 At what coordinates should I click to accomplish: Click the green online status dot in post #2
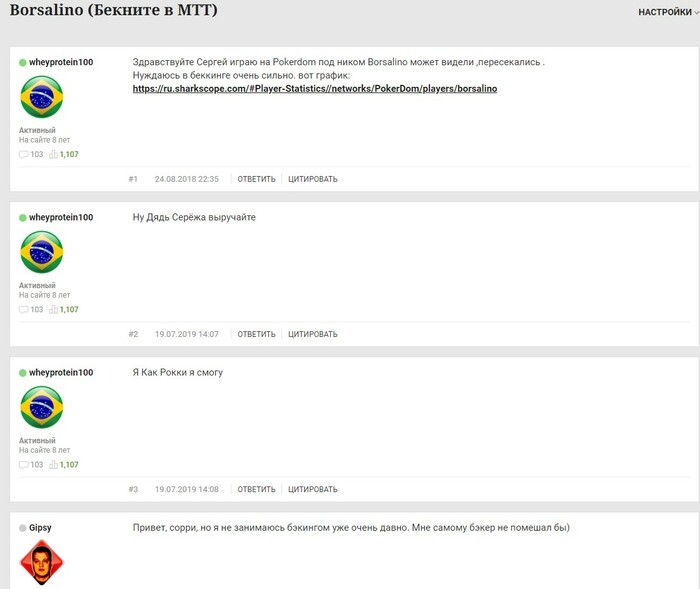click(23, 217)
